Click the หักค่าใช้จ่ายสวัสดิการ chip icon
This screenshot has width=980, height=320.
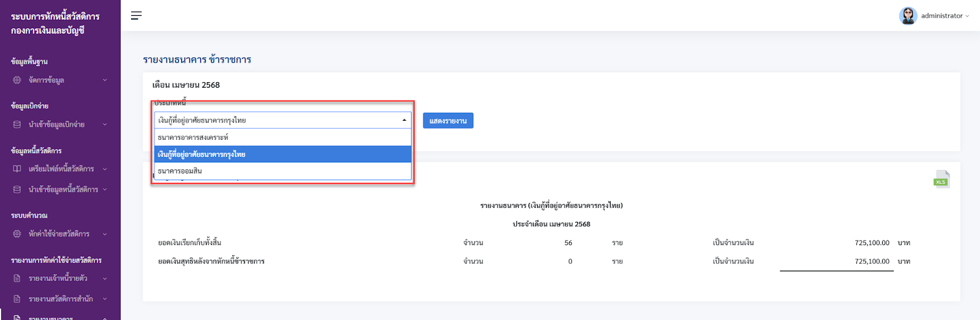(17, 234)
